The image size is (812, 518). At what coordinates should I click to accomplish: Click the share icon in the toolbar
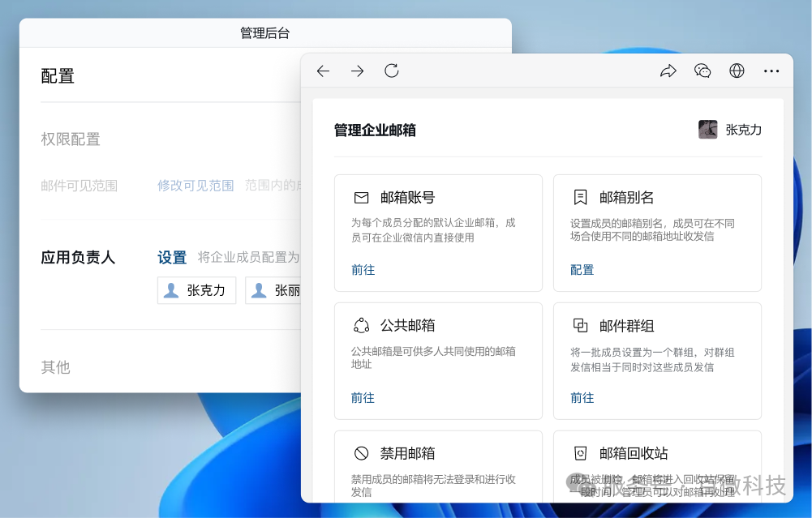668,71
